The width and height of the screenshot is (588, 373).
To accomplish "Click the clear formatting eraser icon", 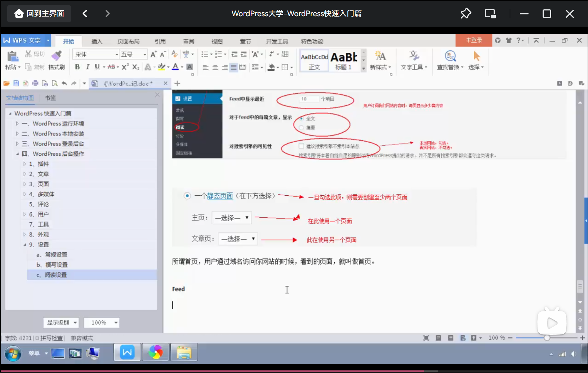I will click(175, 54).
